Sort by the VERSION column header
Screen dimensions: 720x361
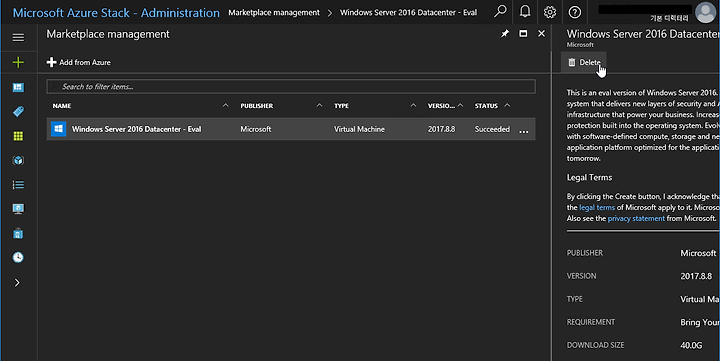point(441,106)
